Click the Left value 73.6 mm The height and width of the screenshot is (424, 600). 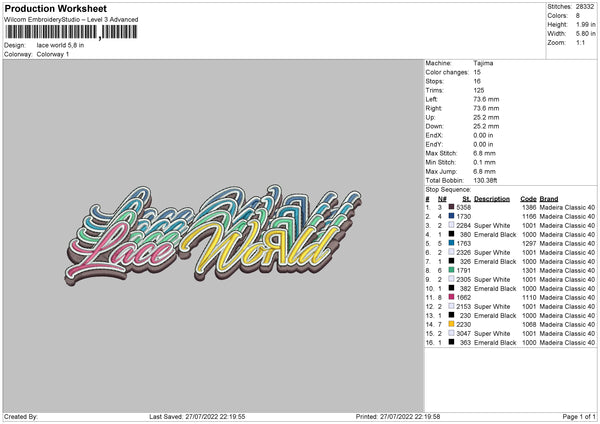(x=486, y=99)
